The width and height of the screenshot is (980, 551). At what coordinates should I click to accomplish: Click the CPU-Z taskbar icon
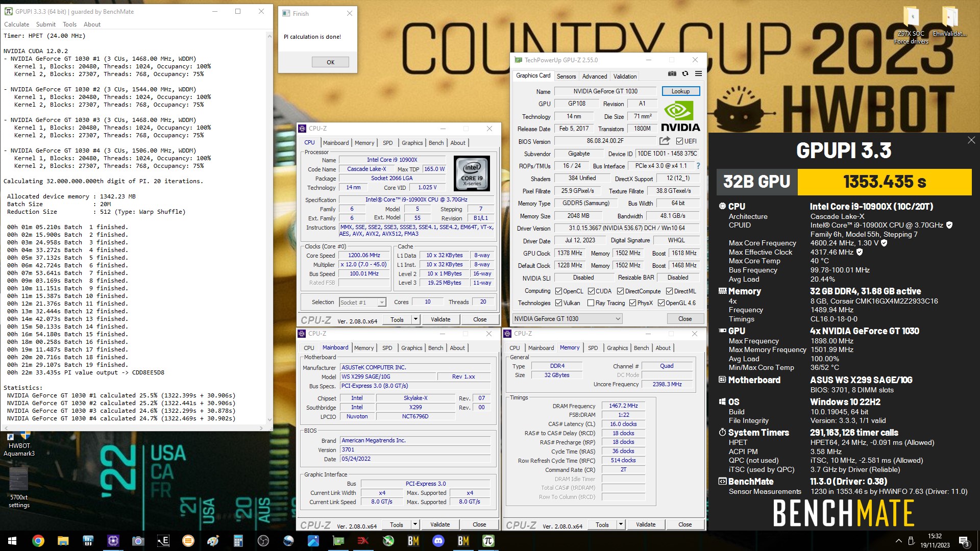pos(113,541)
